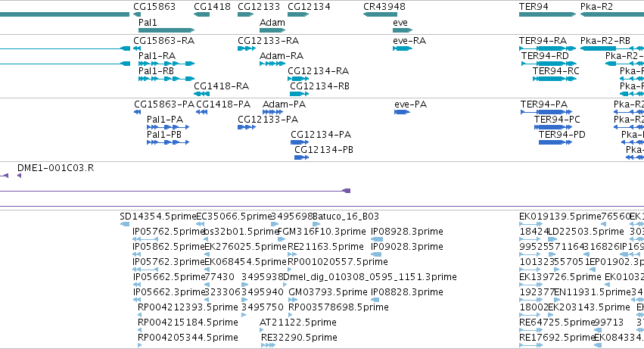Select the EN11931.5prime EST label

[593, 293]
